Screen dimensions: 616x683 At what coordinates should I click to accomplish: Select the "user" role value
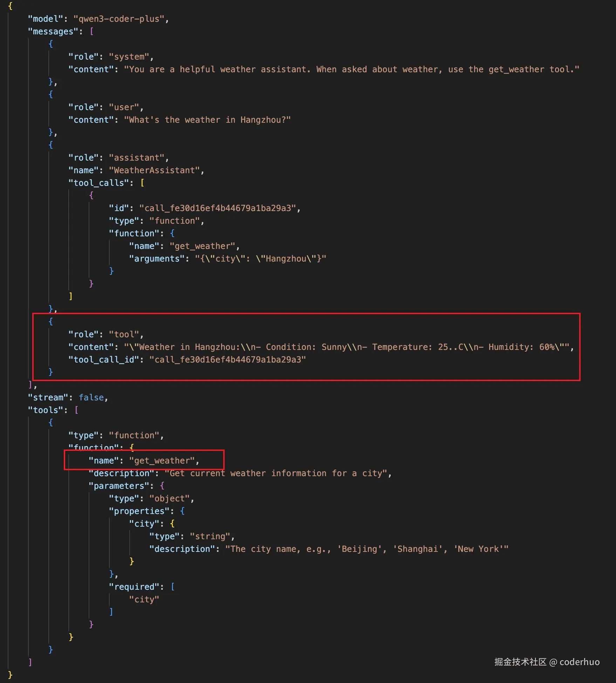pos(124,107)
